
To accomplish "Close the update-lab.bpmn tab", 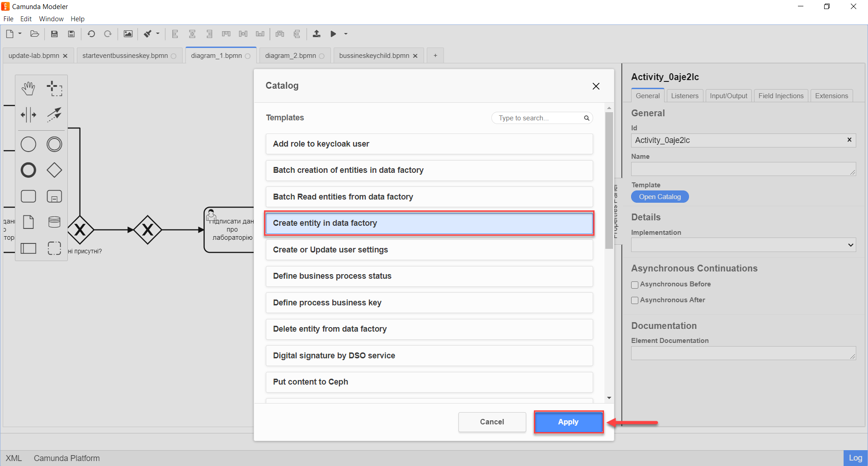I will (65, 56).
